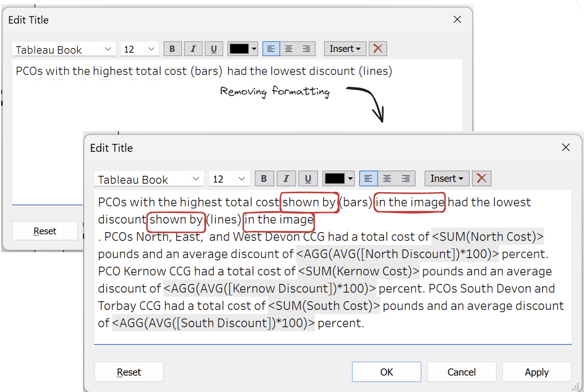Open the font color picker in front dialog
The height and width of the screenshot is (392, 584).
coord(339,179)
